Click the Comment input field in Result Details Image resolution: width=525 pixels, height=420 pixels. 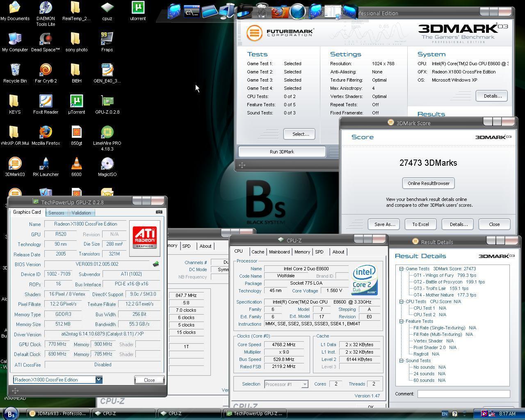pyautogui.click(x=463, y=394)
